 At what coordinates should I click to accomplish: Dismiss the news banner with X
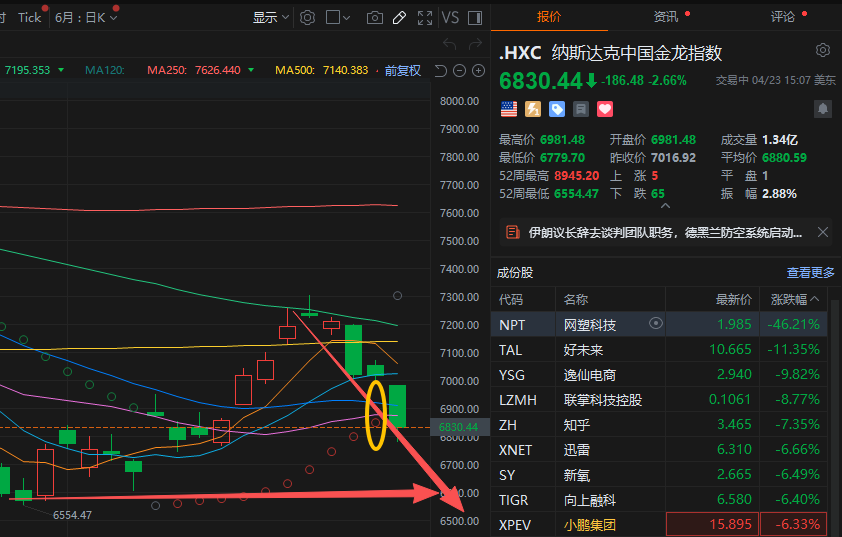tap(823, 233)
